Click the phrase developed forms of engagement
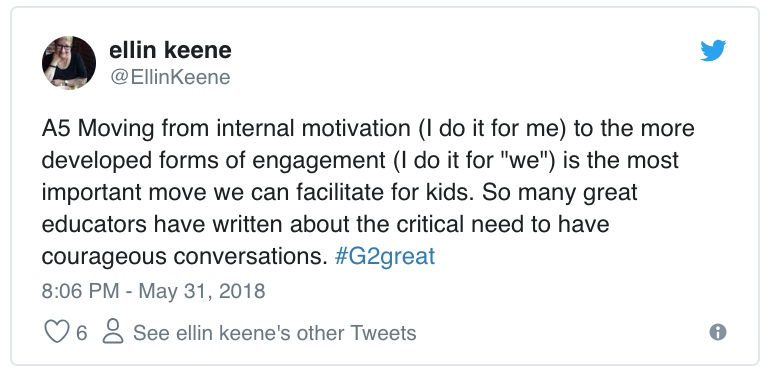 point(213,161)
